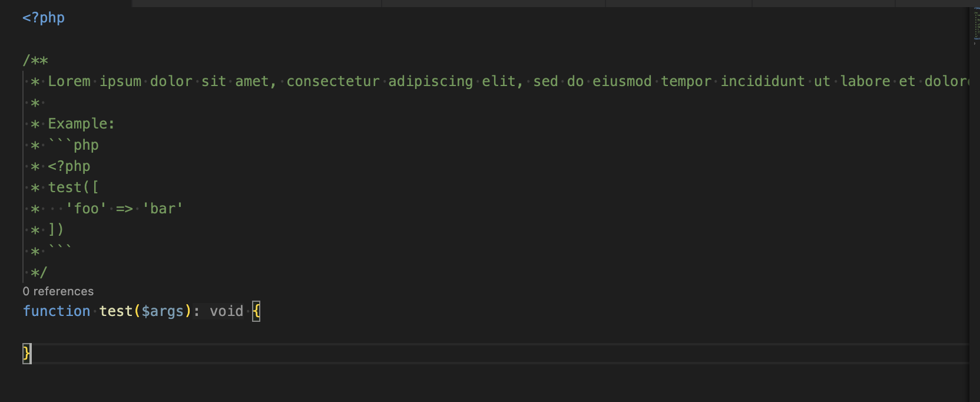Click the opening curly brace after void

click(256, 311)
